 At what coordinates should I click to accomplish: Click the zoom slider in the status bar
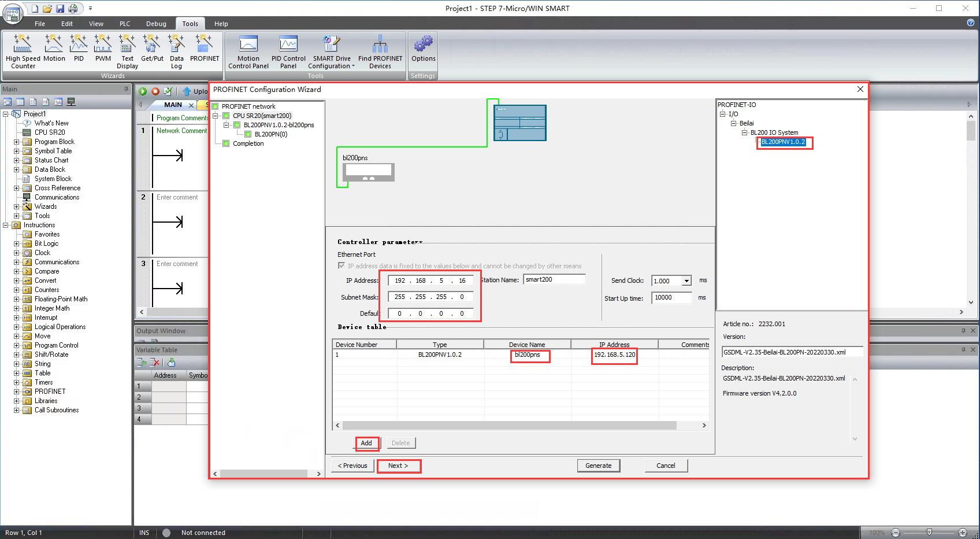click(x=929, y=532)
